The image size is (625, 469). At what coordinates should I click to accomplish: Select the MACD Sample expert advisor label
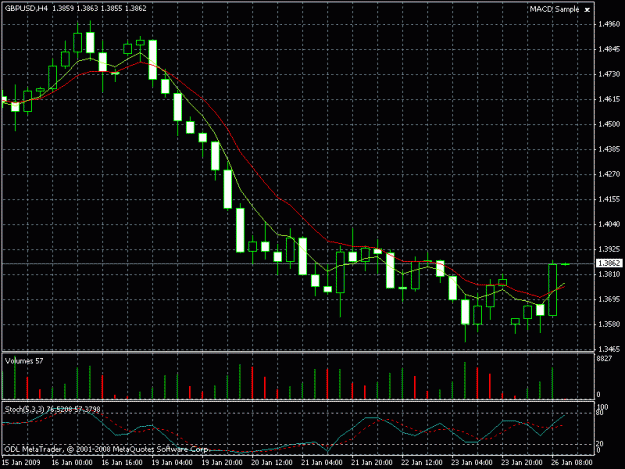554,9
